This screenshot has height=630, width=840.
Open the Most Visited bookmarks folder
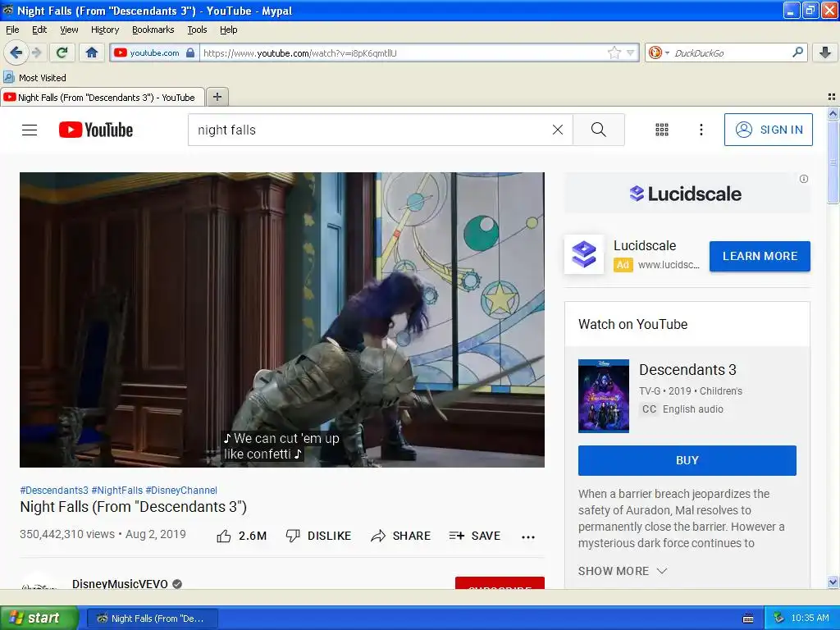(34, 78)
